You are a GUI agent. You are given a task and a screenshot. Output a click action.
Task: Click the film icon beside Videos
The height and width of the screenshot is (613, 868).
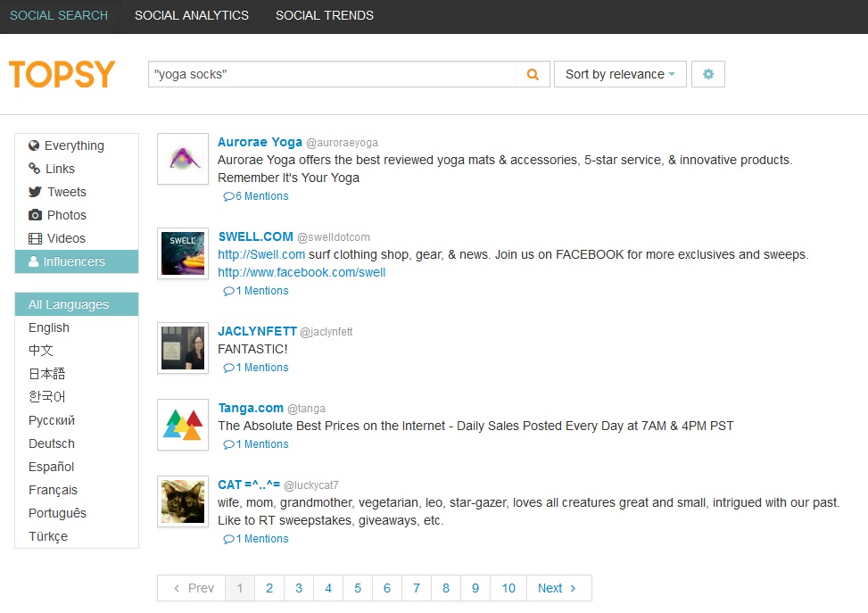tap(35, 238)
